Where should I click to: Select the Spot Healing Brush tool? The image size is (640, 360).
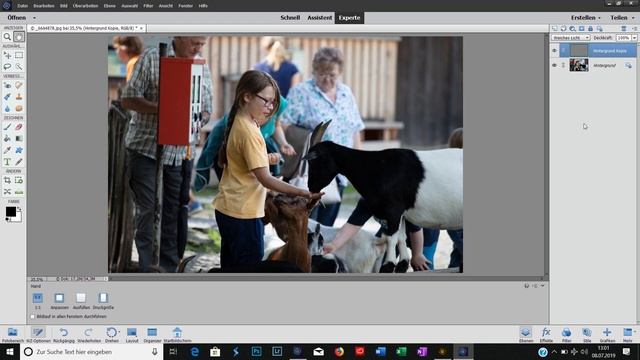[x=19, y=85]
